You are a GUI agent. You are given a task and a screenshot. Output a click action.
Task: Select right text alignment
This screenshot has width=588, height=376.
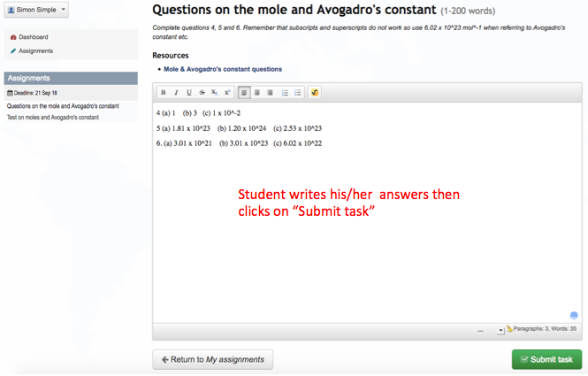[x=270, y=93]
